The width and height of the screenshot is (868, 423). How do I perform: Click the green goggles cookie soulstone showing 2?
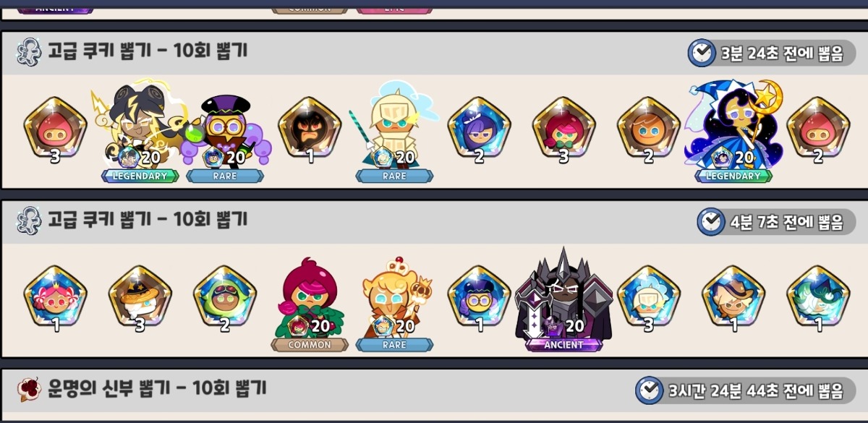click(225, 298)
